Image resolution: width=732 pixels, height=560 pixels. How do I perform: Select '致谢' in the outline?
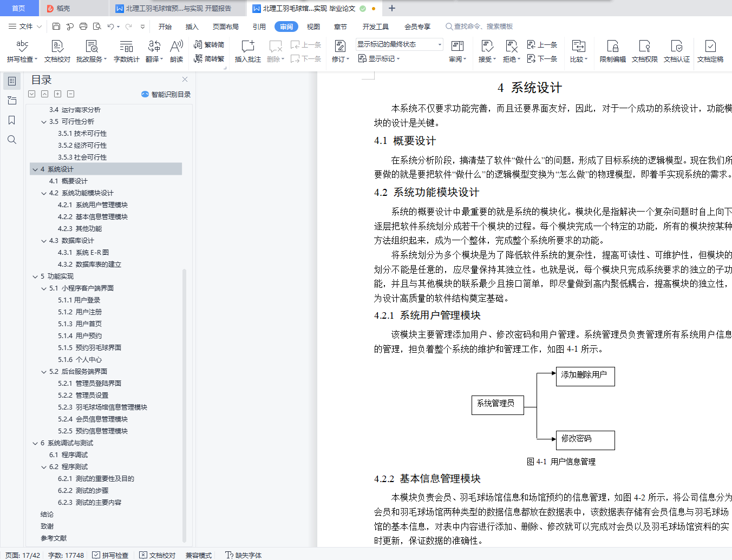point(47,526)
